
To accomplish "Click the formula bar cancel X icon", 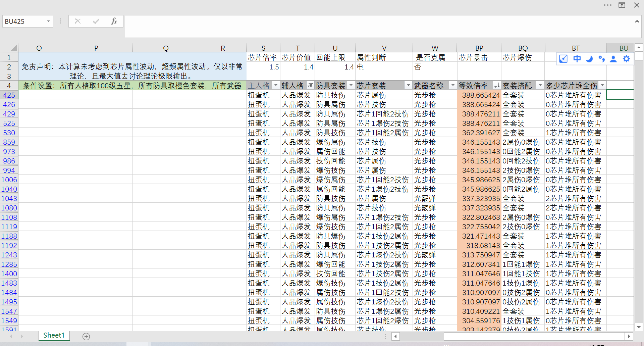I will point(77,21).
